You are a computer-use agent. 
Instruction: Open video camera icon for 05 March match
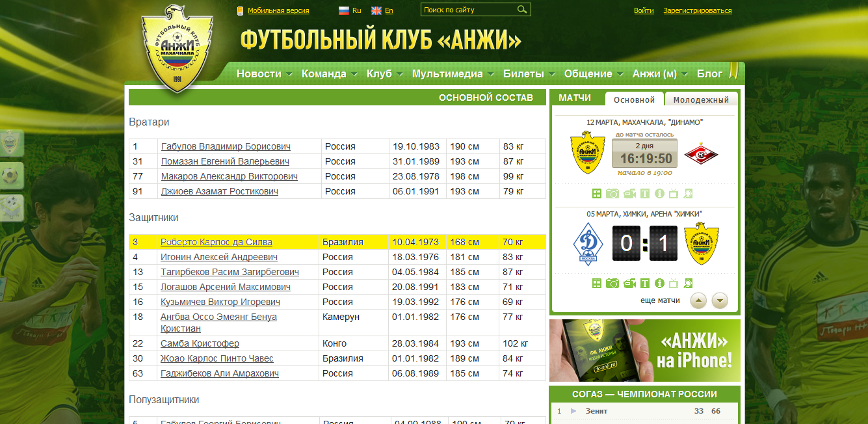tap(629, 283)
